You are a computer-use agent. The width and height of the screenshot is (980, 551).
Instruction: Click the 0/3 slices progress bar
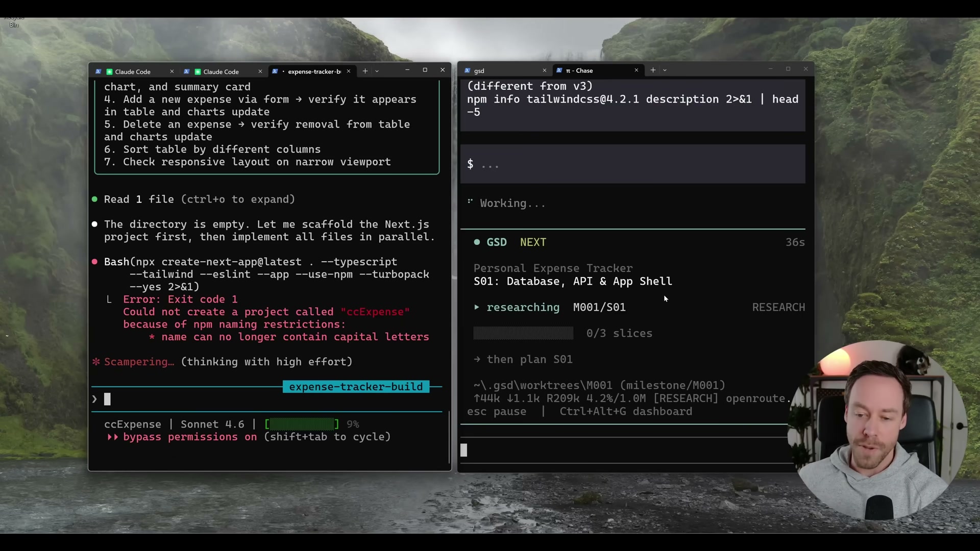tap(523, 334)
